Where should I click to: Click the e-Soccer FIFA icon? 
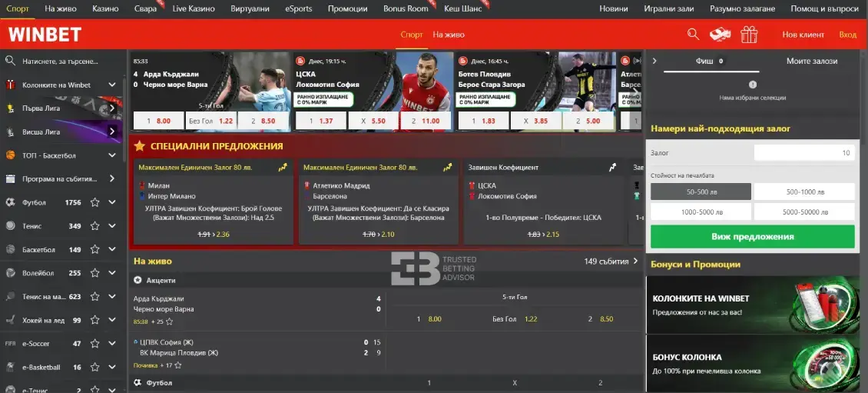10,344
